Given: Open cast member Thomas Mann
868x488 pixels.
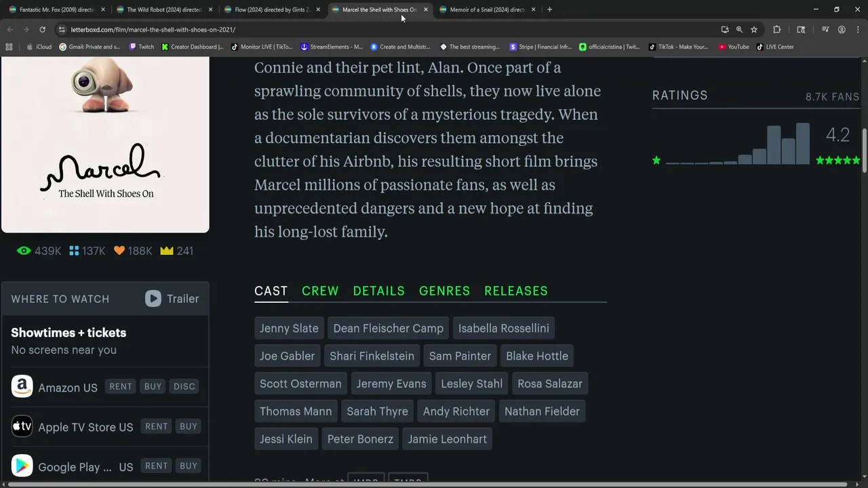Looking at the screenshot, I should (296, 411).
